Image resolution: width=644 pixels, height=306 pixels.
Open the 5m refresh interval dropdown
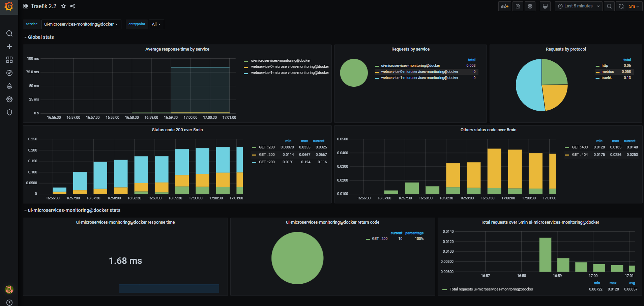click(634, 6)
